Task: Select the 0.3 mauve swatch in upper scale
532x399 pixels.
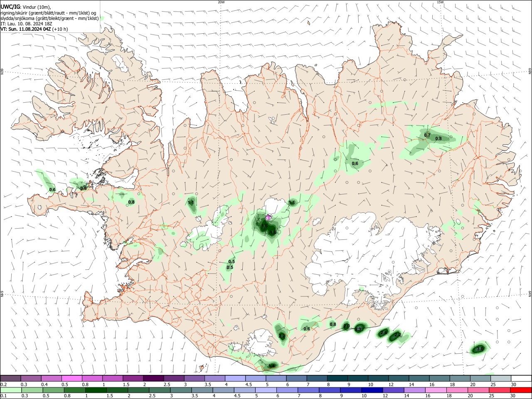Action: [31, 378]
